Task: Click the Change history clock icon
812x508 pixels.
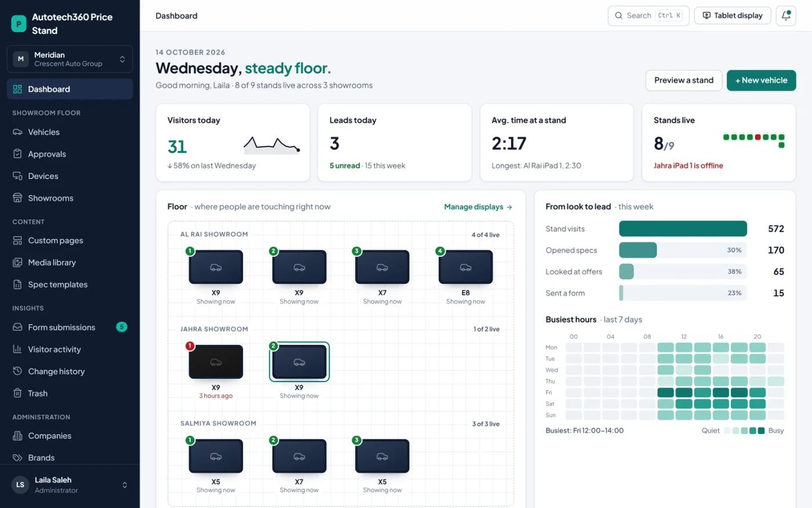Action: click(17, 371)
